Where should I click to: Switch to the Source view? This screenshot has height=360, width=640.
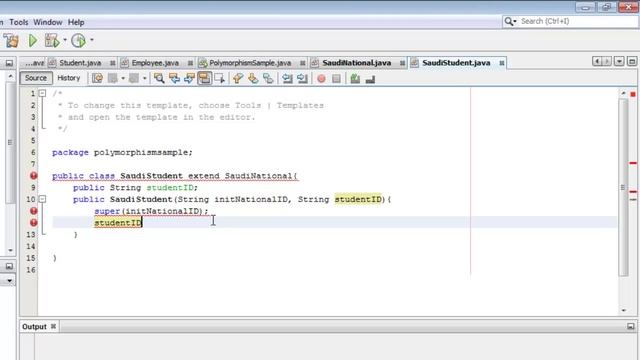click(36, 78)
